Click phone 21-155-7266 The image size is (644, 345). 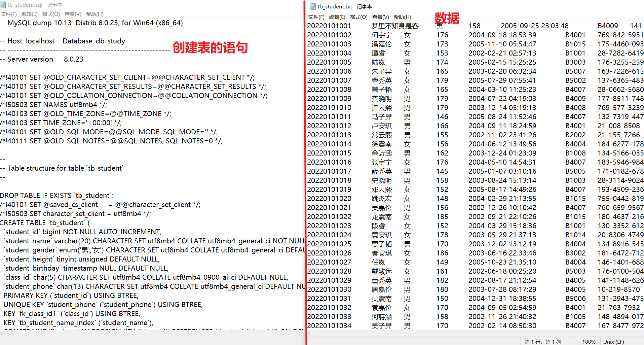(619, 135)
